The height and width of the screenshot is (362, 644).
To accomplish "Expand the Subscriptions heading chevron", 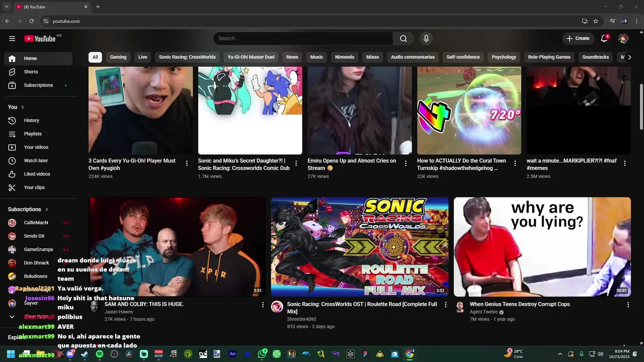I will pyautogui.click(x=47, y=209).
